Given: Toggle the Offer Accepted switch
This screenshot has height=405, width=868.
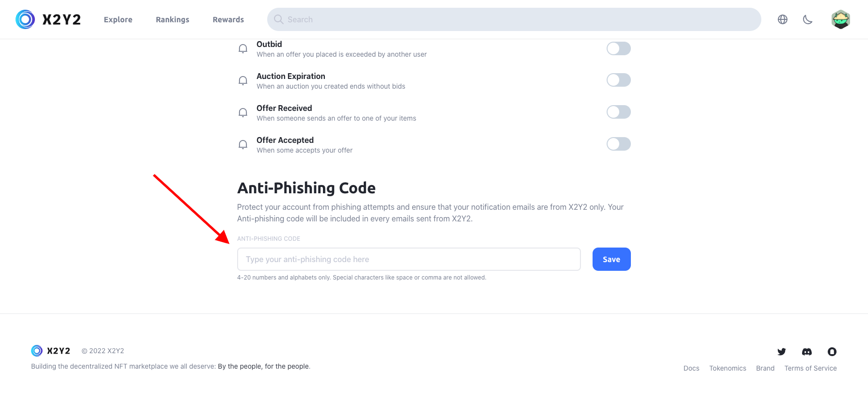Looking at the screenshot, I should coord(618,144).
